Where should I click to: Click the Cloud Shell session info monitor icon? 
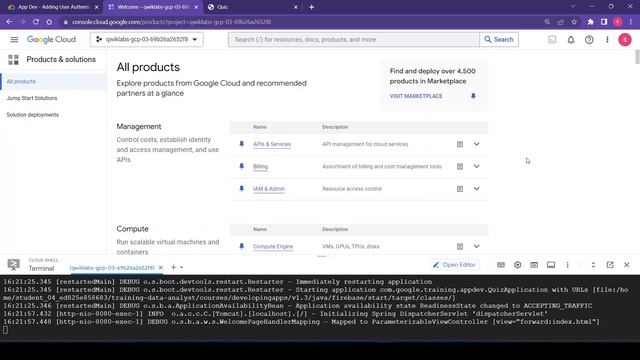[551, 265]
